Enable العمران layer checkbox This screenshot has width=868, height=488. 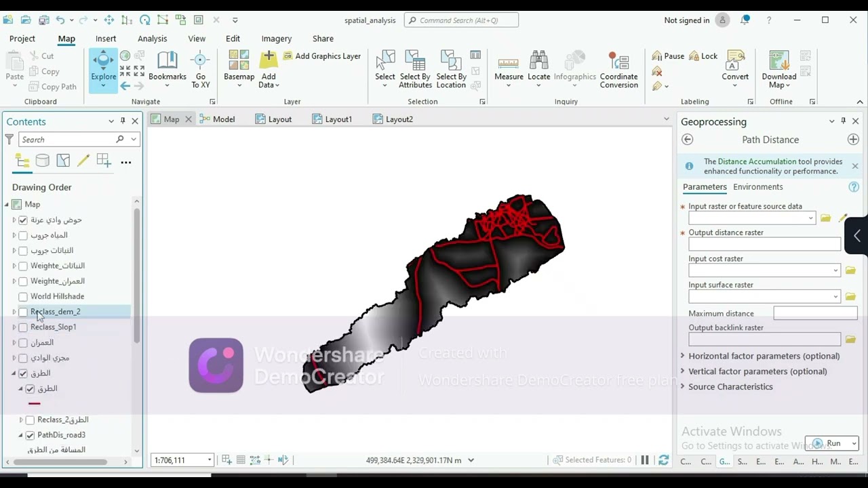coord(23,342)
